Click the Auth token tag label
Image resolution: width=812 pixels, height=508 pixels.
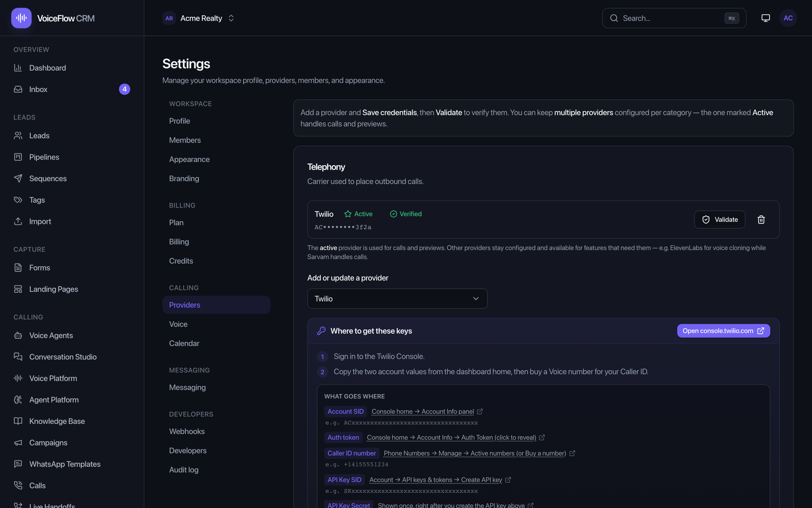[x=343, y=437]
